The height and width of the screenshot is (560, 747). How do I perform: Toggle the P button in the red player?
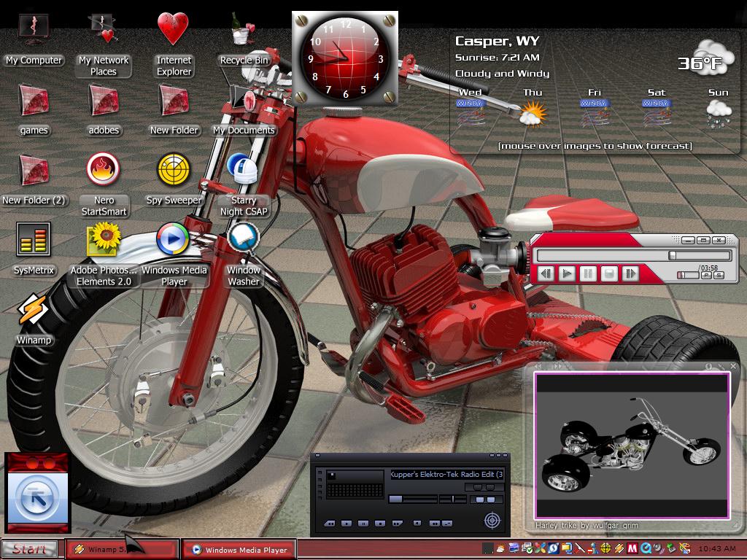706,275
